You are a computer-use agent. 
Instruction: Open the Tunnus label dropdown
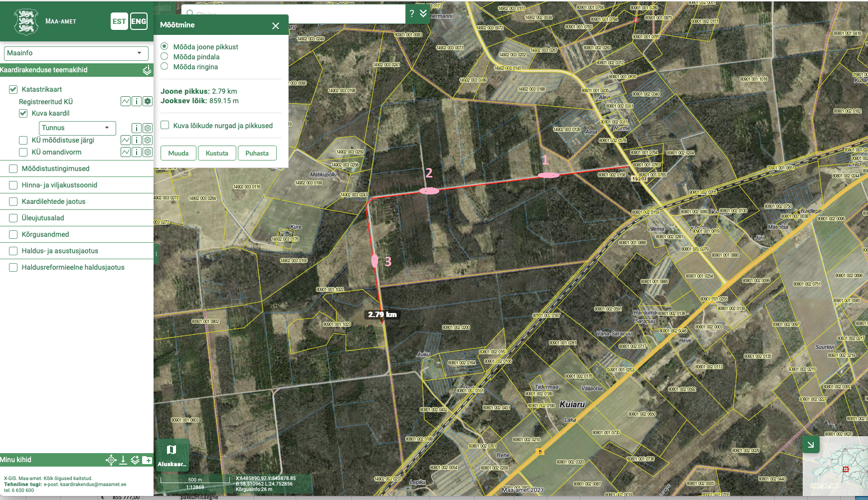pyautogui.click(x=77, y=128)
